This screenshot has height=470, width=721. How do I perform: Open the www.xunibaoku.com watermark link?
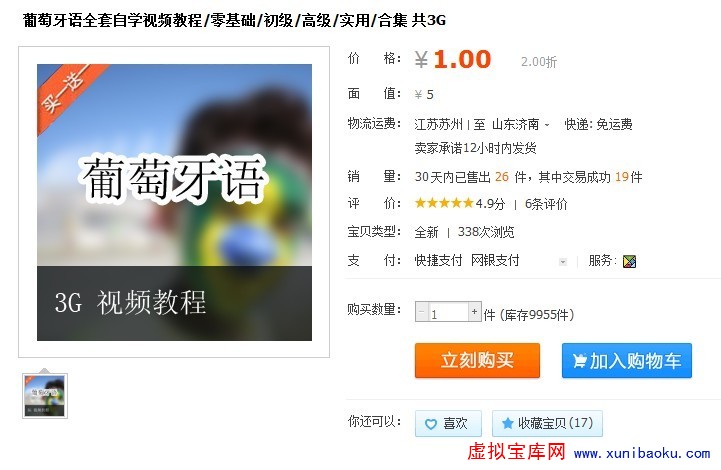(x=642, y=453)
